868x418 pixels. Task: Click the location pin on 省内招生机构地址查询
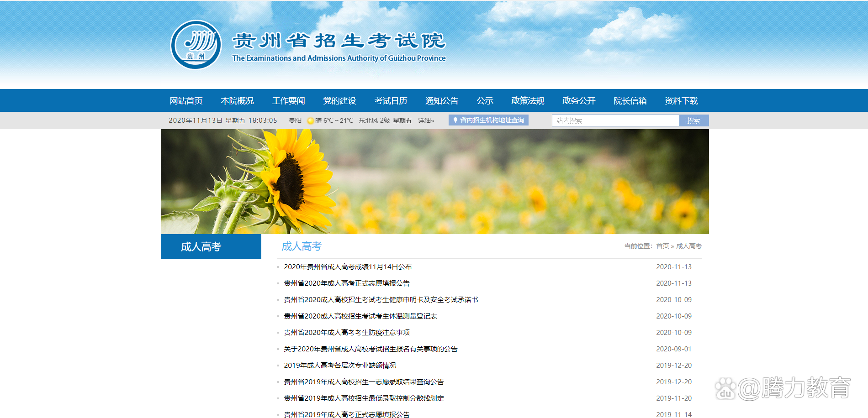455,120
